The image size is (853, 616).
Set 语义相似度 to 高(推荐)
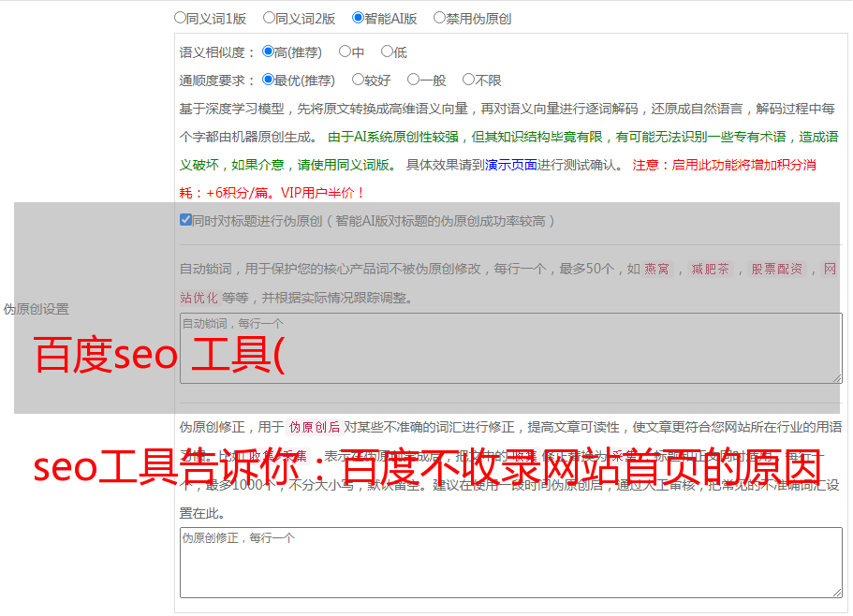268,51
